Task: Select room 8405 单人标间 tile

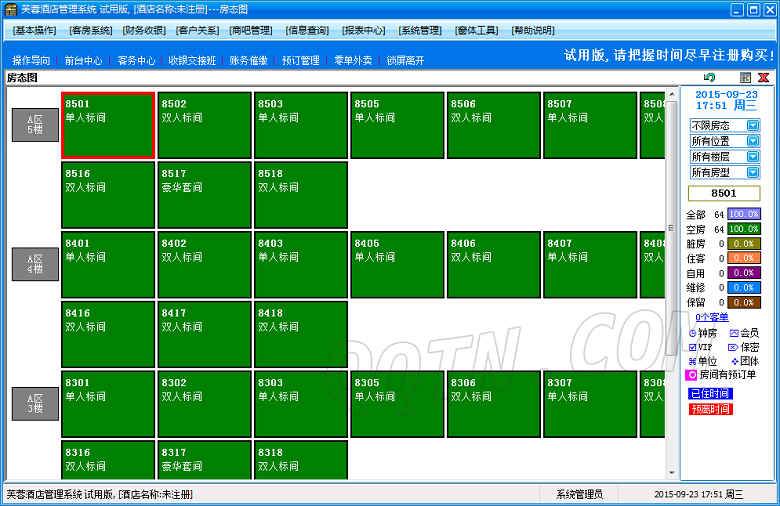Action: click(397, 265)
